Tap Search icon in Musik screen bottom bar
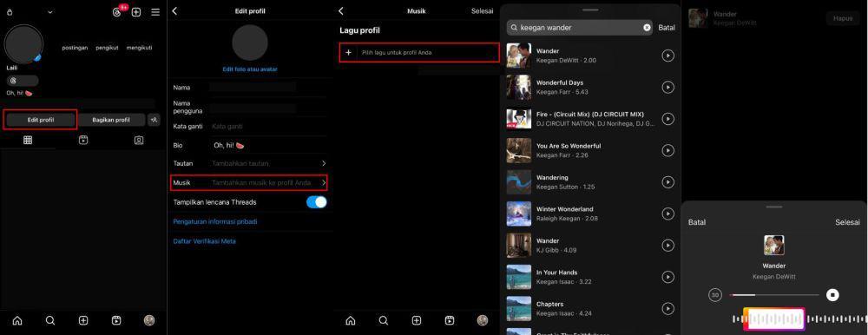This screenshot has height=335, width=868. click(383, 320)
